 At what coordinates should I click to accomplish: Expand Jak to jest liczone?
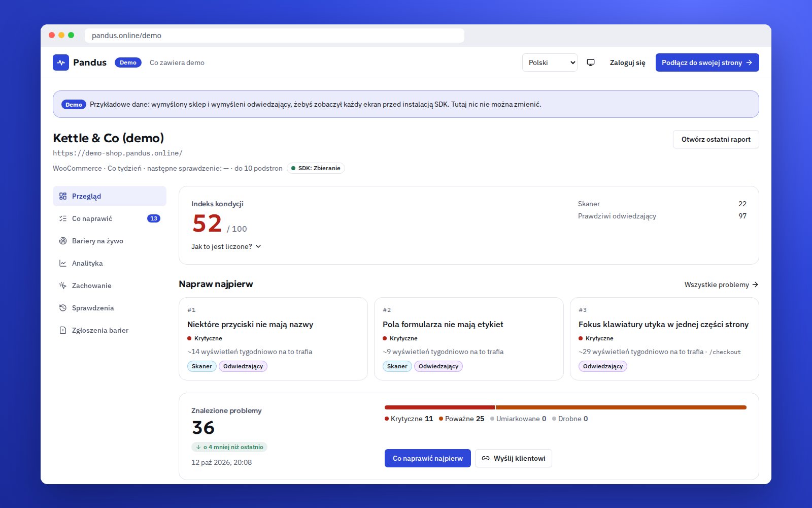coord(226,246)
